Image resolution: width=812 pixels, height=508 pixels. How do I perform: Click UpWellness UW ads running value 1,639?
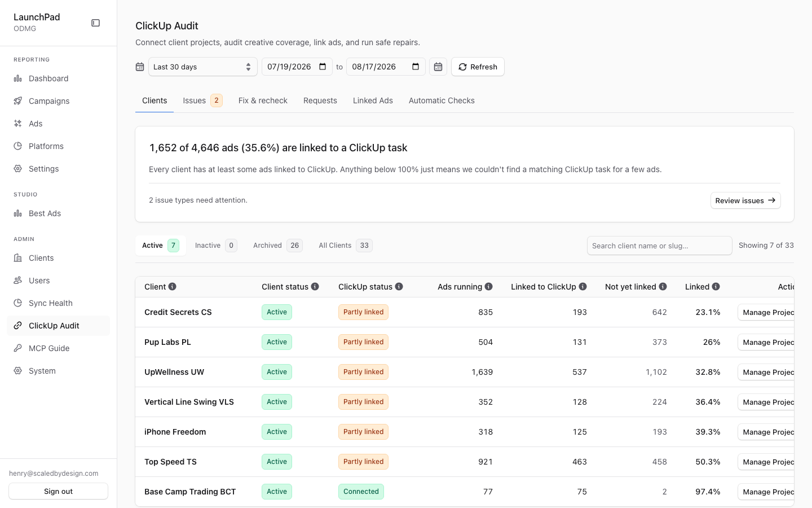pyautogui.click(x=482, y=372)
